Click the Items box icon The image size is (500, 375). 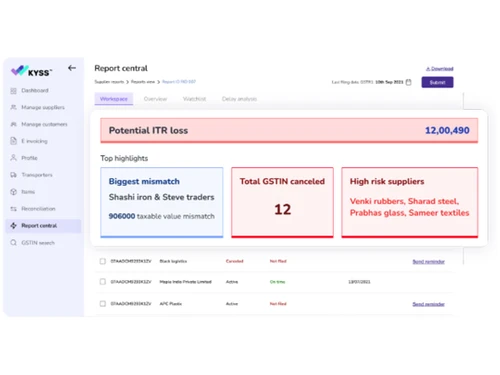pos(13,192)
